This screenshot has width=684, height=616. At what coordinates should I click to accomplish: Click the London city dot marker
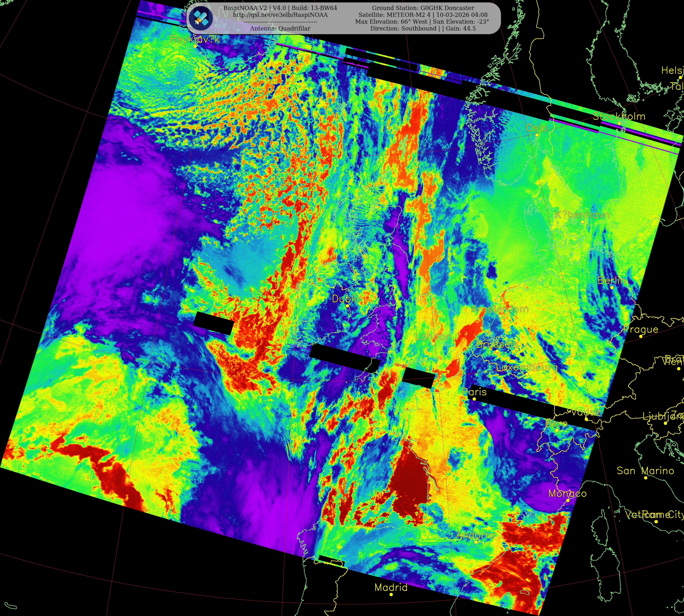tap(433, 343)
